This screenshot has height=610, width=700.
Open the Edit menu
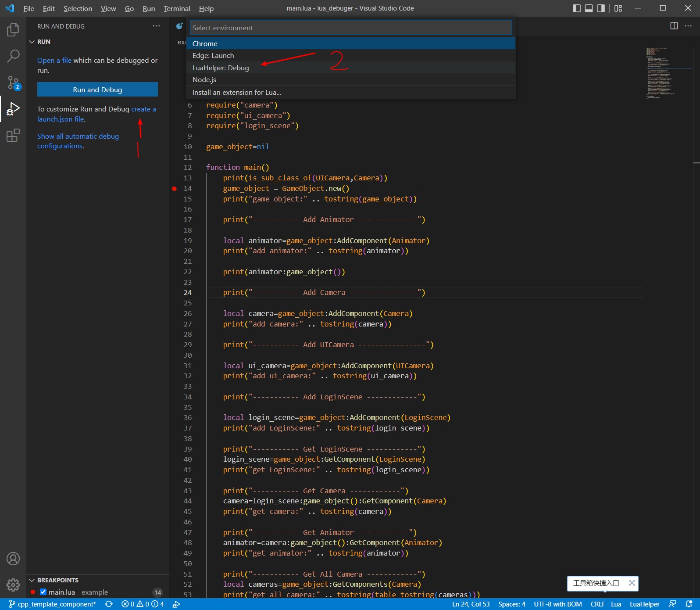tap(49, 8)
